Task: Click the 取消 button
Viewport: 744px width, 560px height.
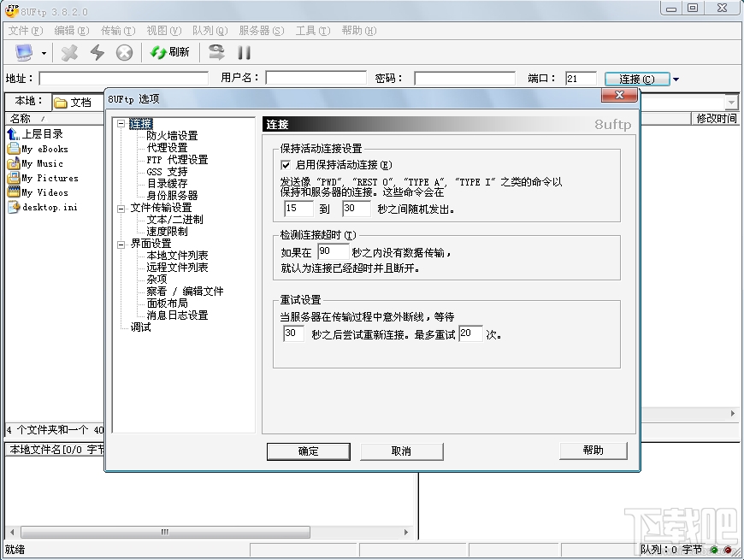Action: 401,451
